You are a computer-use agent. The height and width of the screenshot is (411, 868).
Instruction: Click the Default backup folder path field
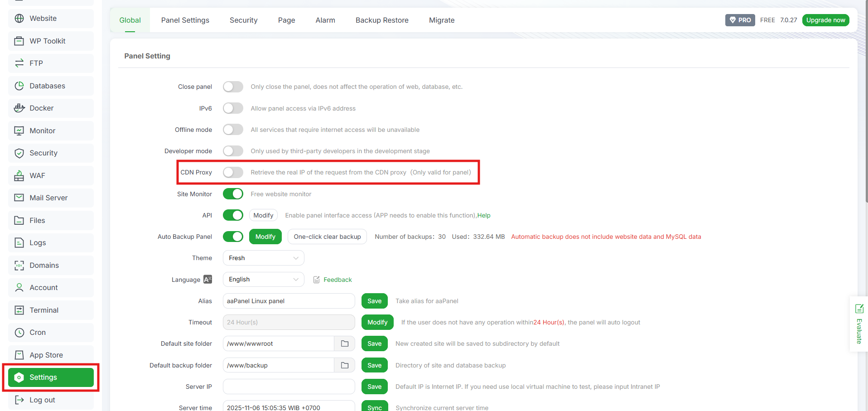click(279, 365)
